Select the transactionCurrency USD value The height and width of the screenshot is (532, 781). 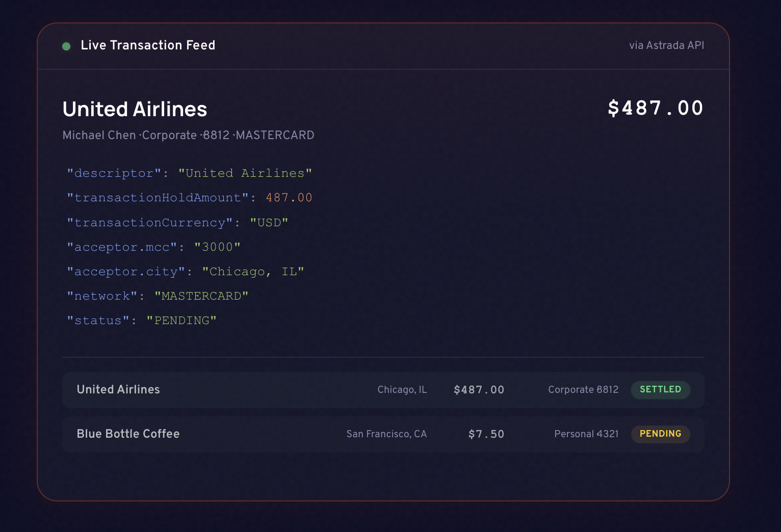coord(269,222)
